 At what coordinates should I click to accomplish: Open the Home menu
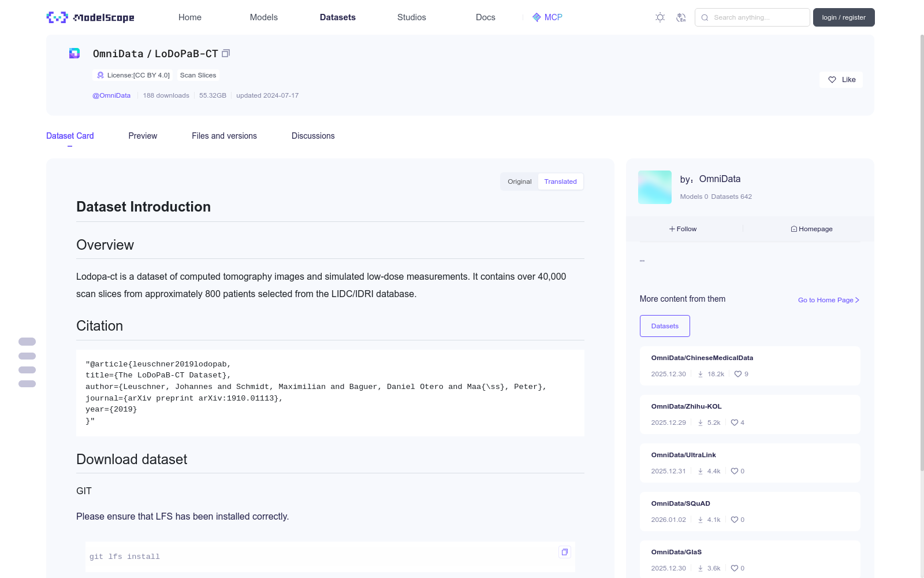coord(190,17)
